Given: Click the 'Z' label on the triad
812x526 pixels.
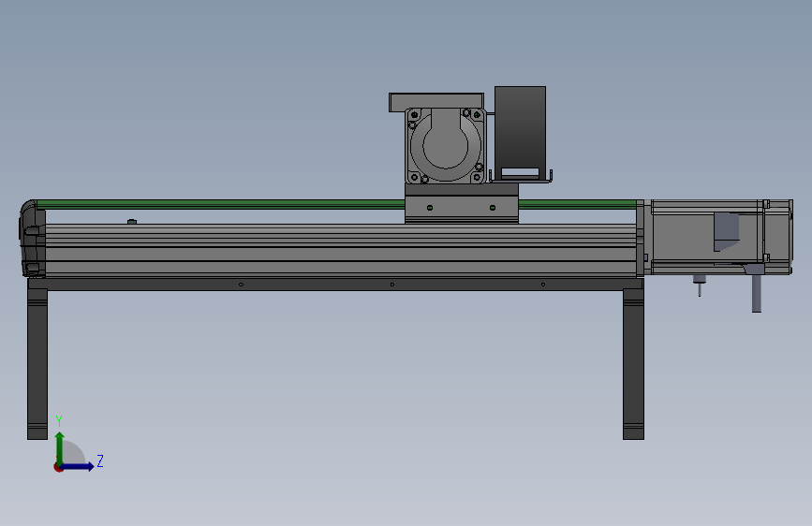Looking at the screenshot, I should (100, 460).
